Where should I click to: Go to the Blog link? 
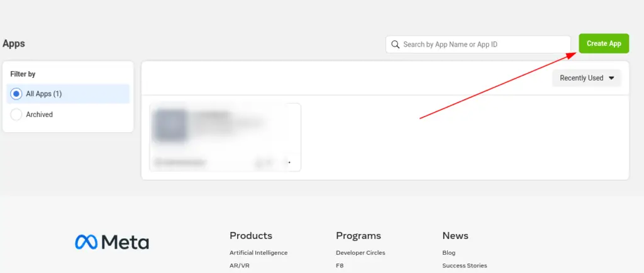click(x=449, y=253)
